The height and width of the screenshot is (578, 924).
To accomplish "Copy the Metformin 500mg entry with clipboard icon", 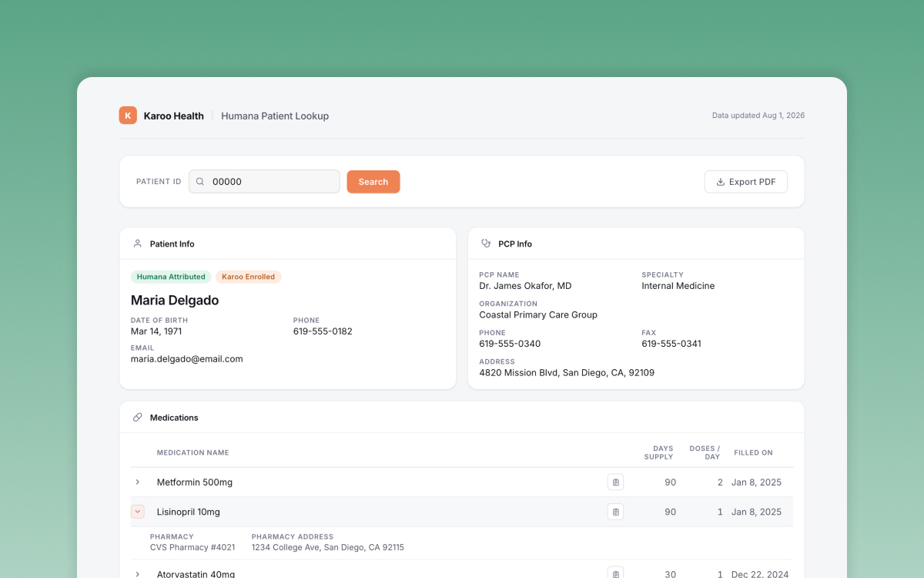I will 615,482.
